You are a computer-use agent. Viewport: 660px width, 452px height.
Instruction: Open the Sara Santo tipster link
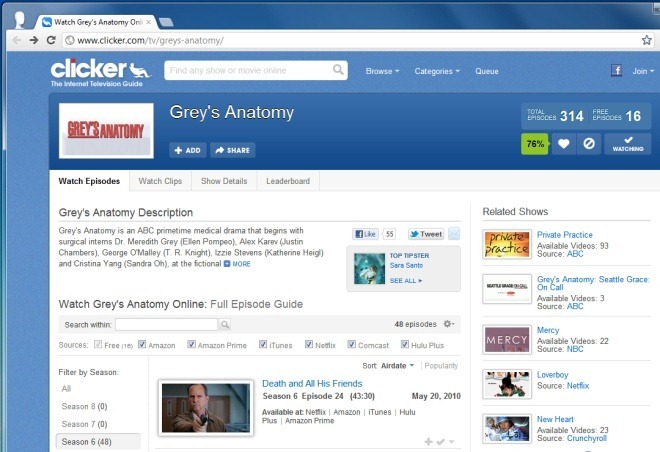click(406, 265)
